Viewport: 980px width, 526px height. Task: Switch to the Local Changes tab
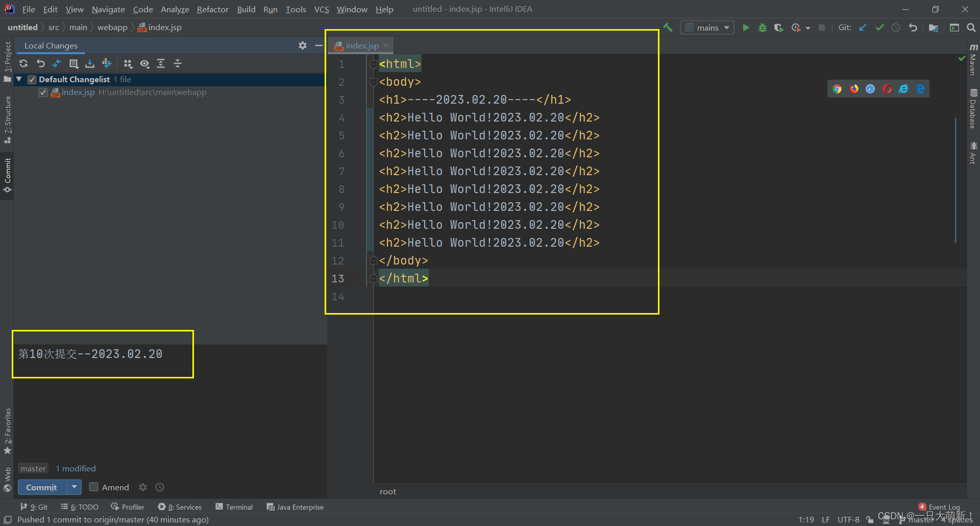click(51, 45)
